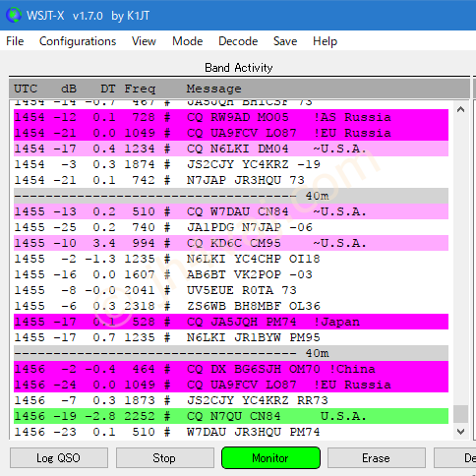Viewport: 476px width, 476px height.
Task: Select the CQ W7DAU CN84 row
Action: (x=231, y=211)
